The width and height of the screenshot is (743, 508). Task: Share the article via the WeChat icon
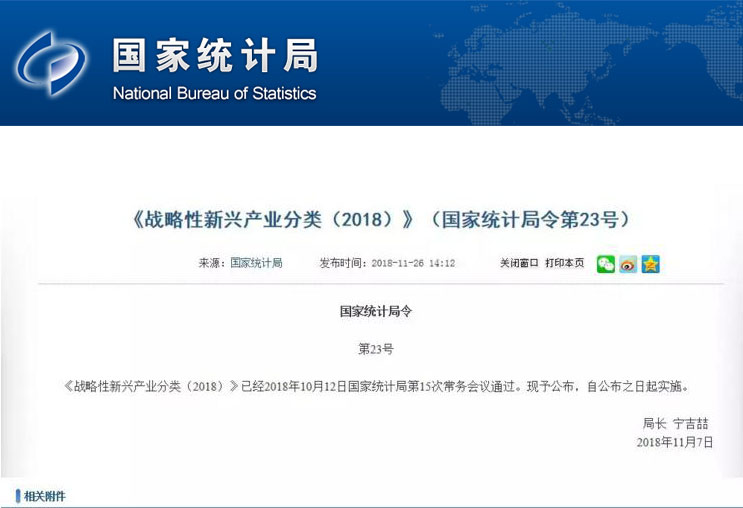pos(605,264)
